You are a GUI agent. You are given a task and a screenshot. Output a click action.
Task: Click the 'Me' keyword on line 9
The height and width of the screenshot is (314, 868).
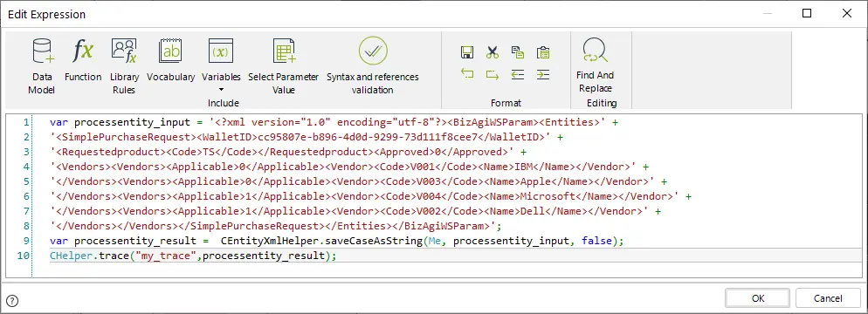(435, 241)
